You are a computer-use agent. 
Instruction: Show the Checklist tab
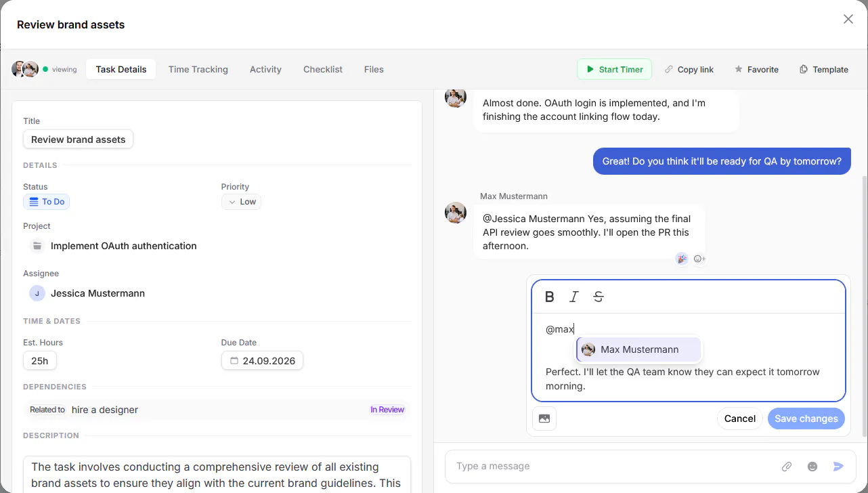323,69
